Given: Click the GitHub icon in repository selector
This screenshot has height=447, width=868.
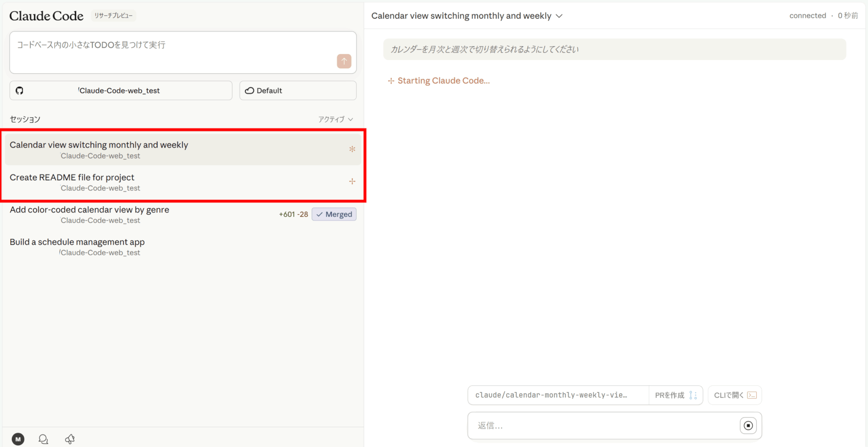Looking at the screenshot, I should (19, 91).
